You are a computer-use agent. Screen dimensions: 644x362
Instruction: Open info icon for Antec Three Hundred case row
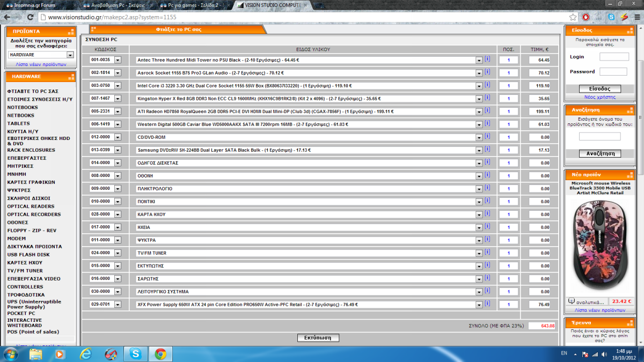487,59
